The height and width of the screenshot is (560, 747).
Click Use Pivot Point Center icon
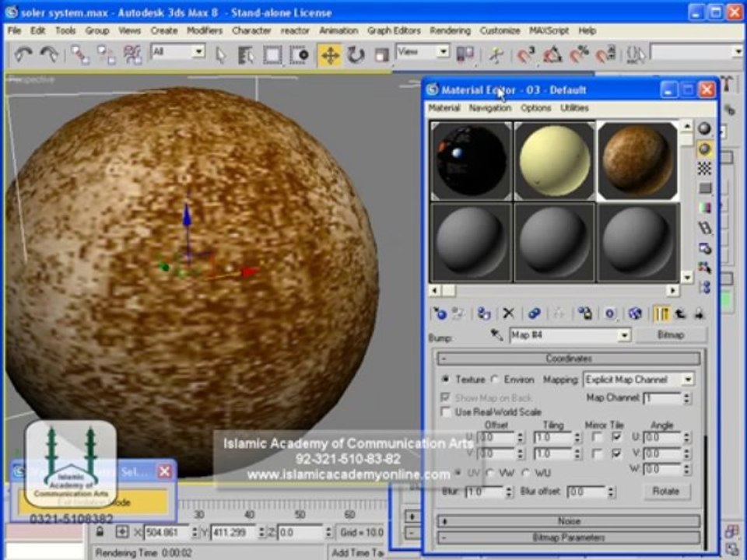point(465,54)
